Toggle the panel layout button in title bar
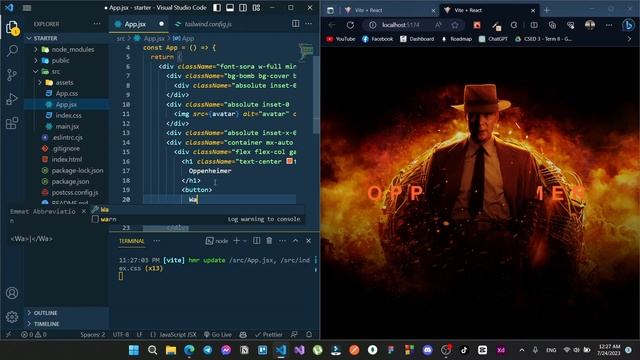Image resolution: width=640 pixels, height=360 pixels. 230,8
